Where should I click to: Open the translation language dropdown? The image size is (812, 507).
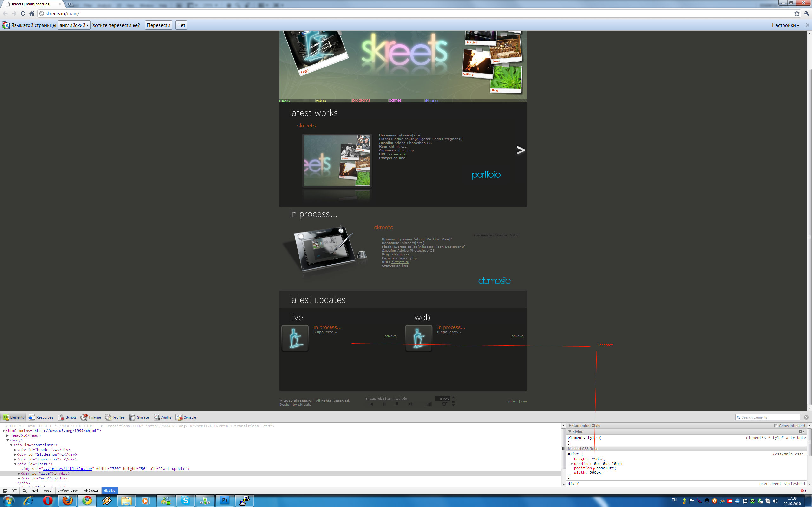click(74, 25)
